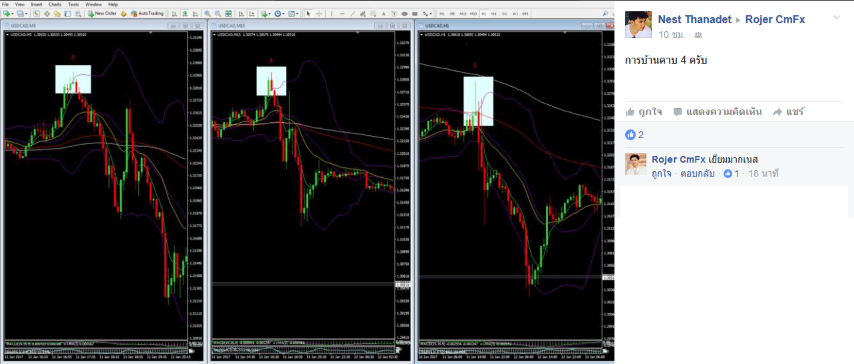The image size is (854, 364).
Task: Select the horizontal line drawing tool
Action: [x=342, y=14]
